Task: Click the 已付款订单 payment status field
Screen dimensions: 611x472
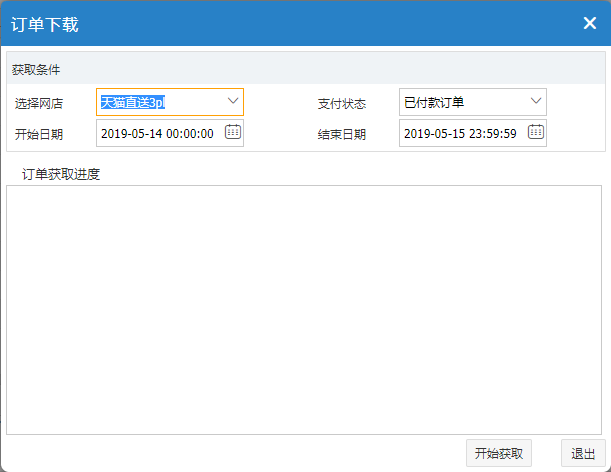Action: coord(460,102)
